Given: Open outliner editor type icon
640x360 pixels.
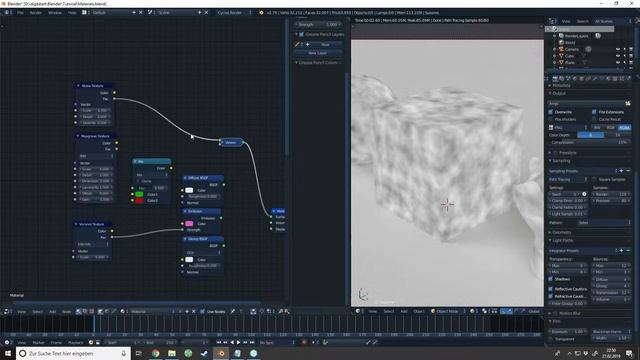Looking at the screenshot, I should [552, 21].
